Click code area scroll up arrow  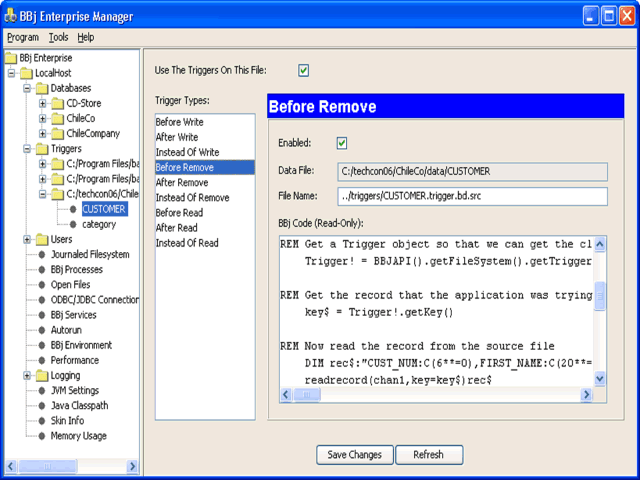[600, 244]
